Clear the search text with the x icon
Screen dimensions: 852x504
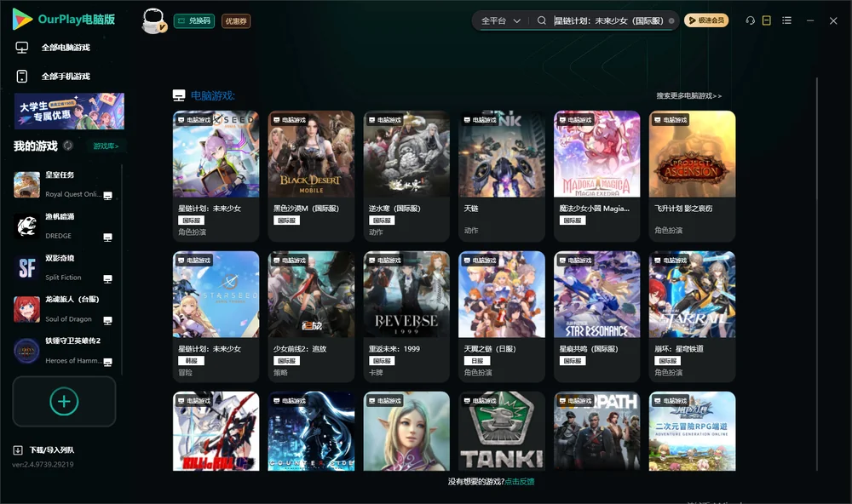(671, 20)
